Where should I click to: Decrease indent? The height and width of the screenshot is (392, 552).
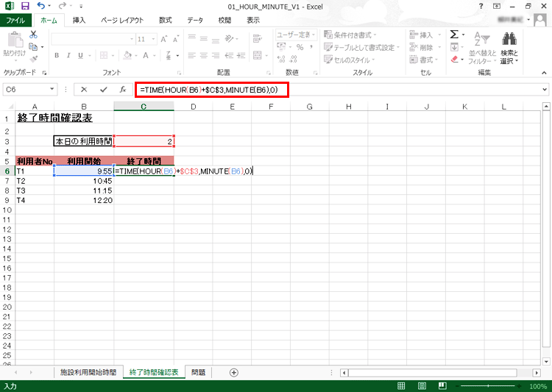pos(229,56)
